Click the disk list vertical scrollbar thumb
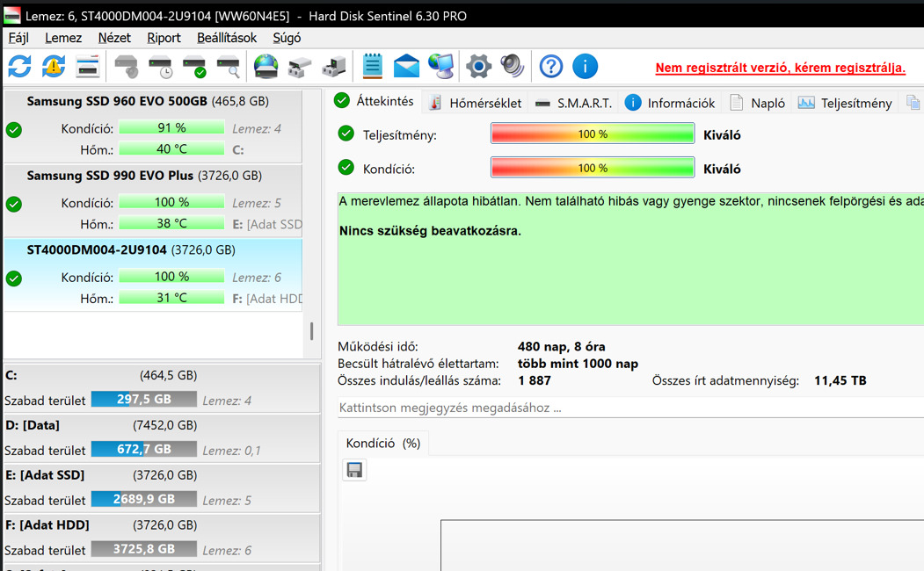The height and width of the screenshot is (571, 924). [x=312, y=331]
